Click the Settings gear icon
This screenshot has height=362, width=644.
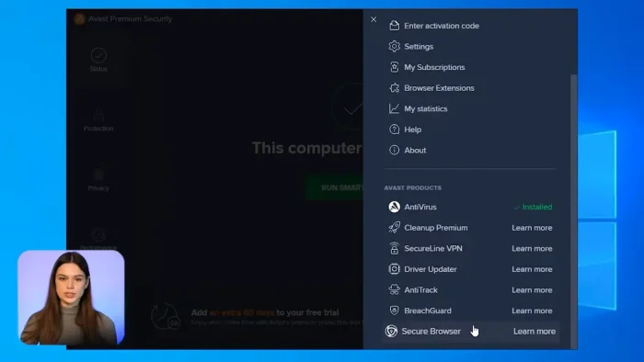[395, 46]
